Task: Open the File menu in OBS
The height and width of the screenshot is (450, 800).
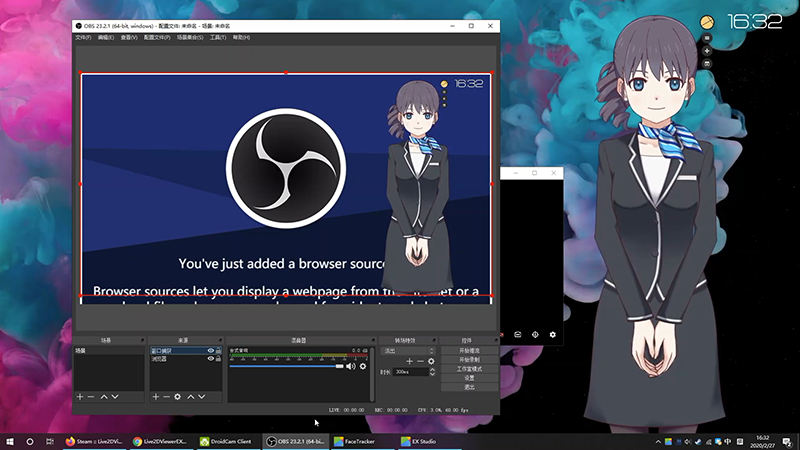Action: point(83,38)
